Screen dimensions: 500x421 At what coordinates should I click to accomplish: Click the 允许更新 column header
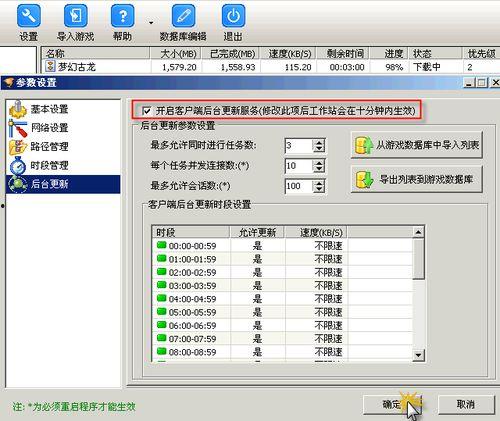tap(257, 232)
